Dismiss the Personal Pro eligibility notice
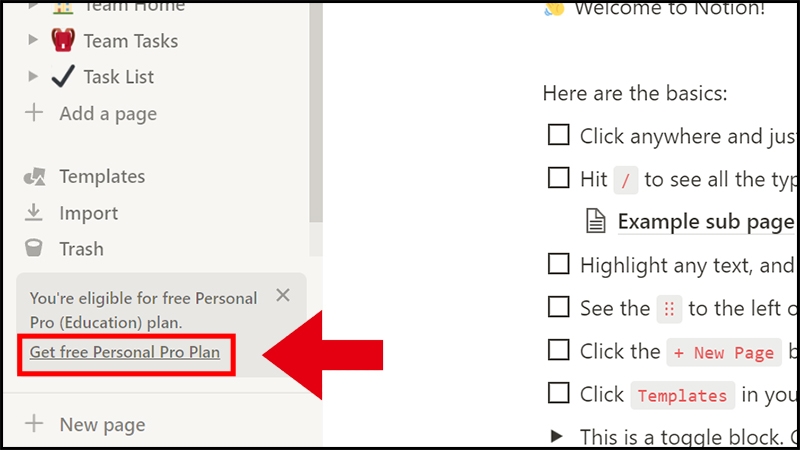This screenshot has height=450, width=800. click(283, 295)
